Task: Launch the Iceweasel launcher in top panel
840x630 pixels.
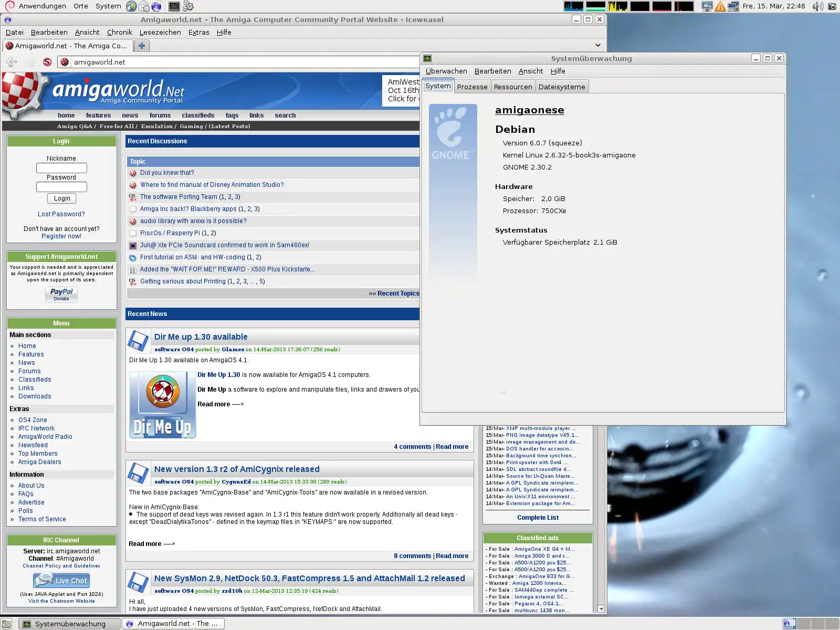Action: tap(156, 6)
